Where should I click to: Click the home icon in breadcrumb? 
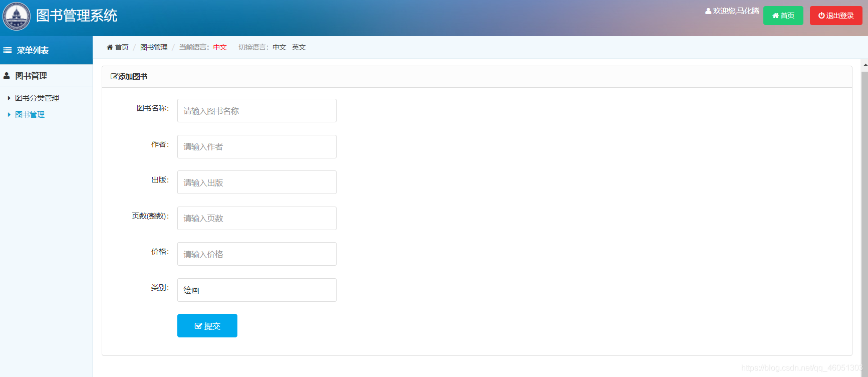[x=110, y=47]
